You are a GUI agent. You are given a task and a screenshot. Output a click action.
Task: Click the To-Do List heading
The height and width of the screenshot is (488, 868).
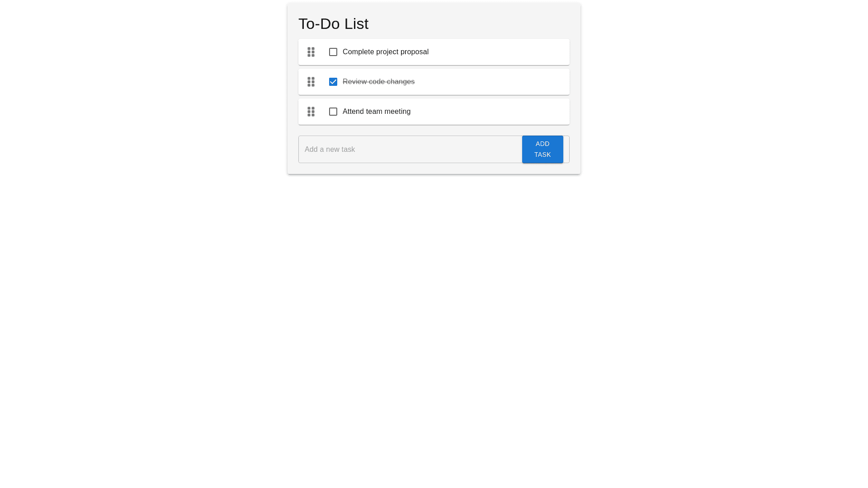333,24
